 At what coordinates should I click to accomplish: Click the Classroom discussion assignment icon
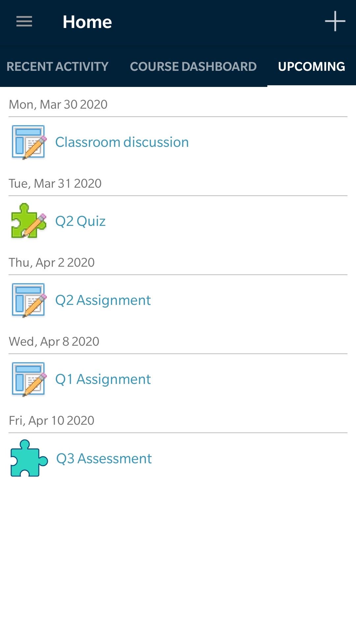29,142
